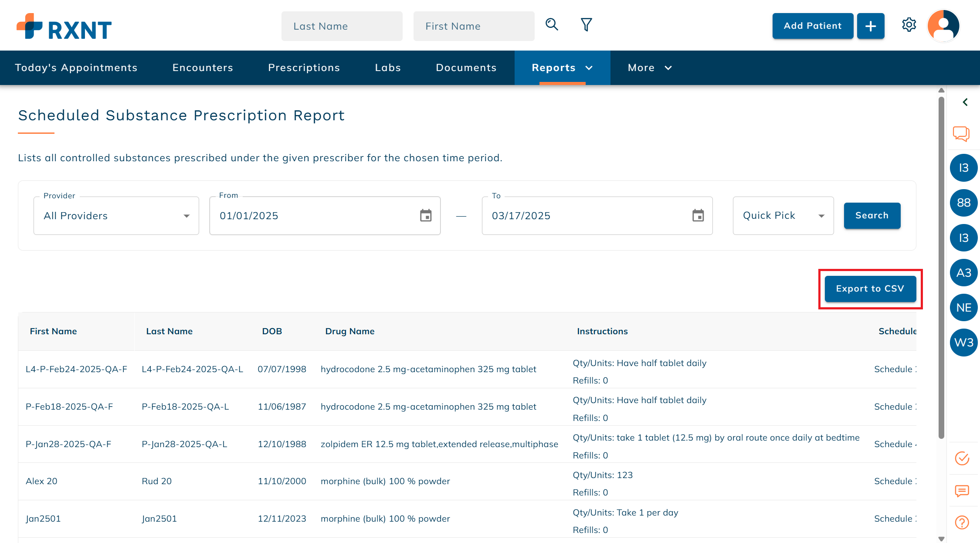
Task: Open the Quick Pick dropdown
Action: tap(783, 216)
